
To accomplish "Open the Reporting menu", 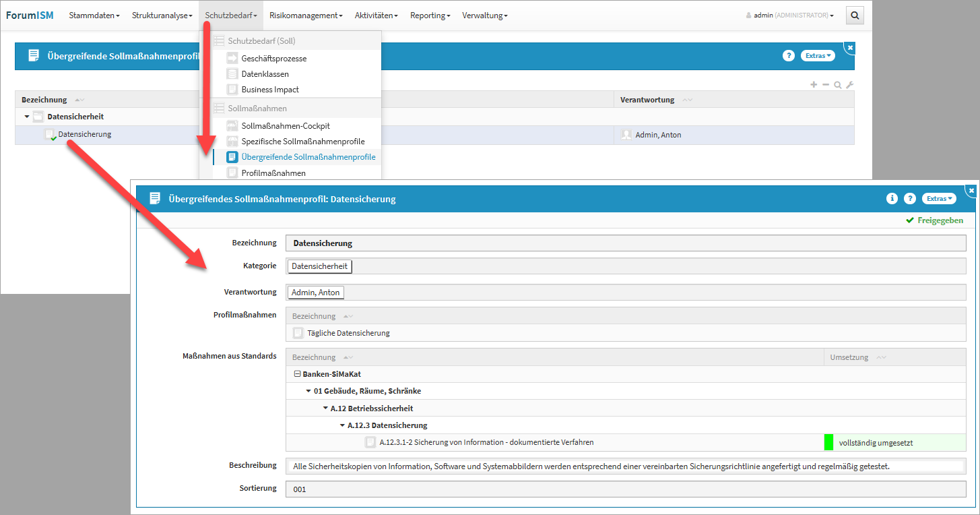I will [430, 16].
